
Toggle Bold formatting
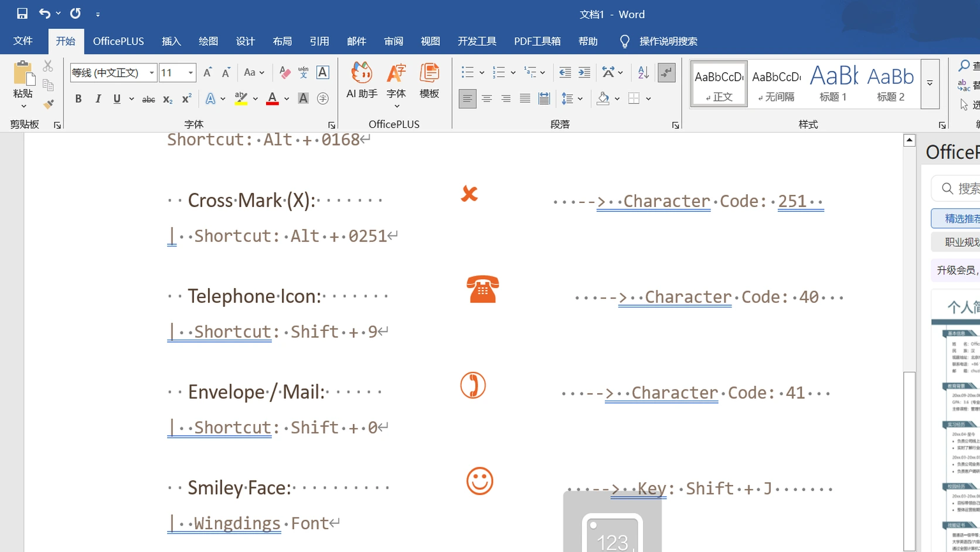click(x=78, y=99)
